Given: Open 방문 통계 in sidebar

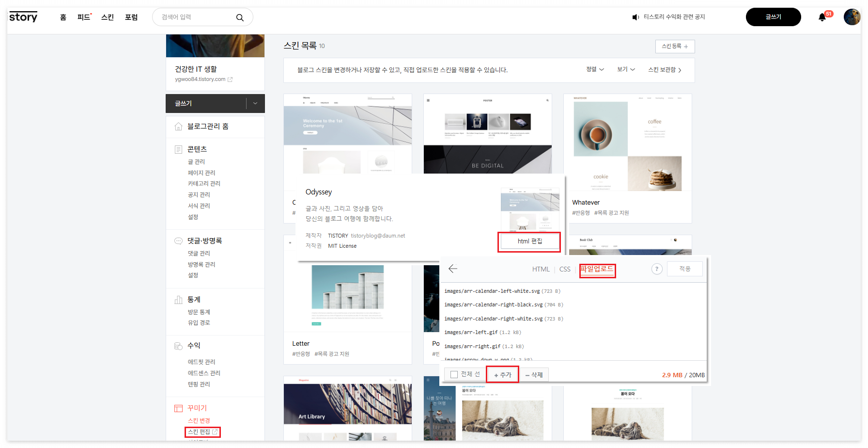Looking at the screenshot, I should pos(199,312).
